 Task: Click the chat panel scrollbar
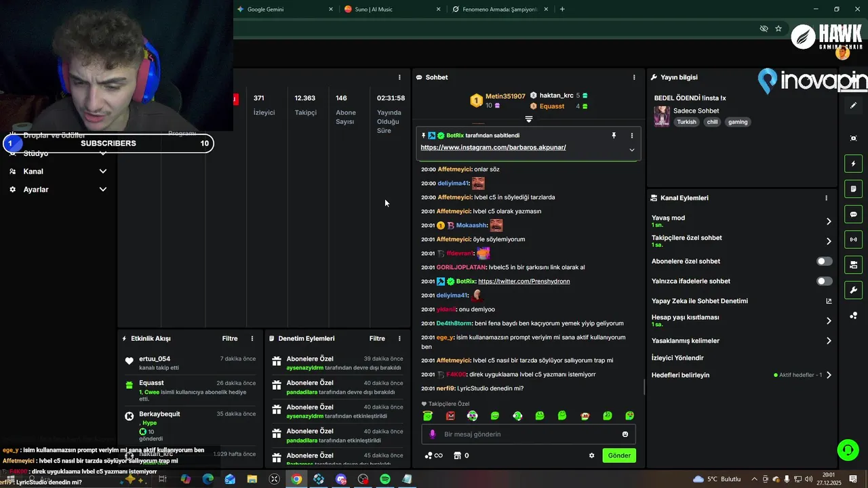[644, 388]
